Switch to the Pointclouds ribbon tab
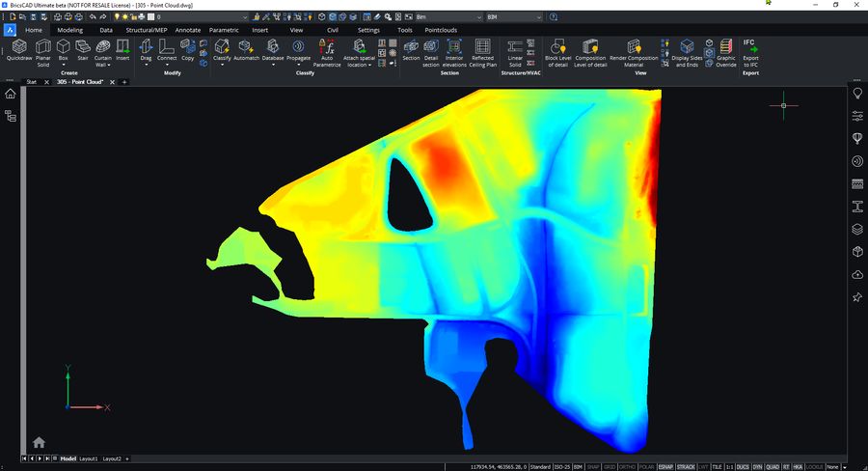 (x=441, y=30)
